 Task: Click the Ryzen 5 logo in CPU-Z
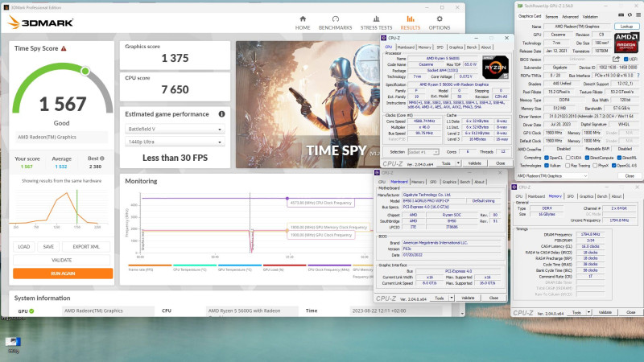(495, 68)
